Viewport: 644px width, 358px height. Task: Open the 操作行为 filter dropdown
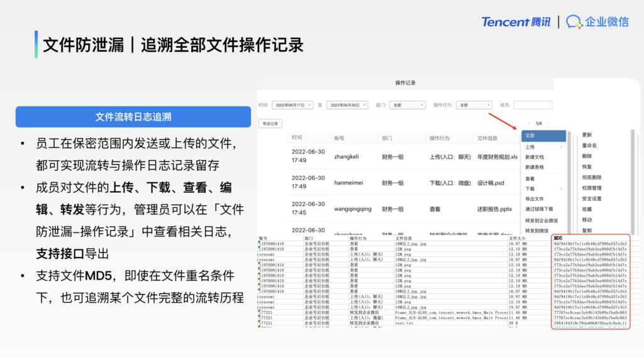click(474, 106)
